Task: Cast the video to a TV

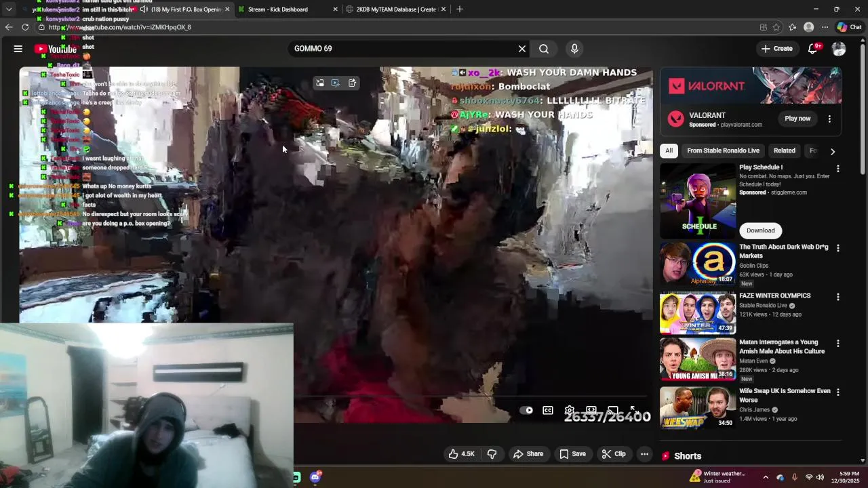Action: click(612, 410)
